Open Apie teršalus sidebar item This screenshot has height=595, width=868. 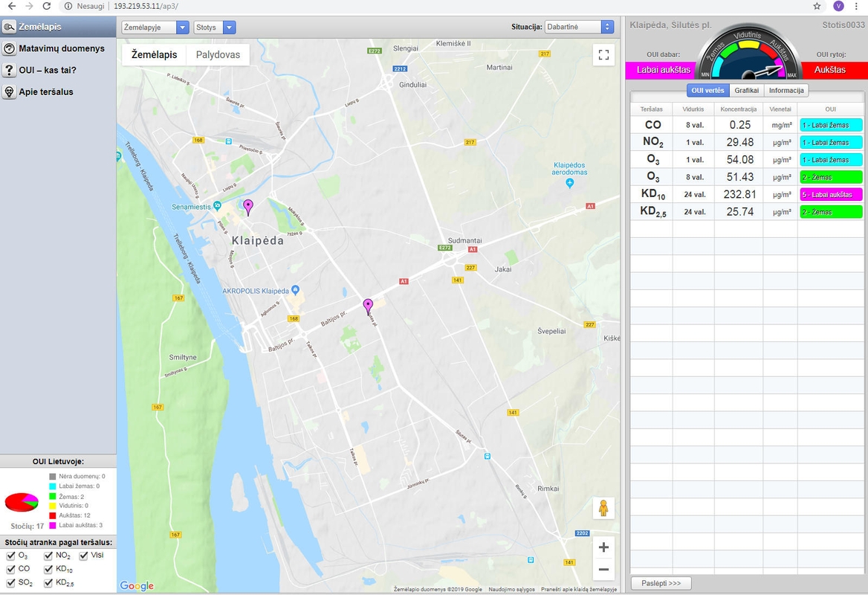click(58, 91)
